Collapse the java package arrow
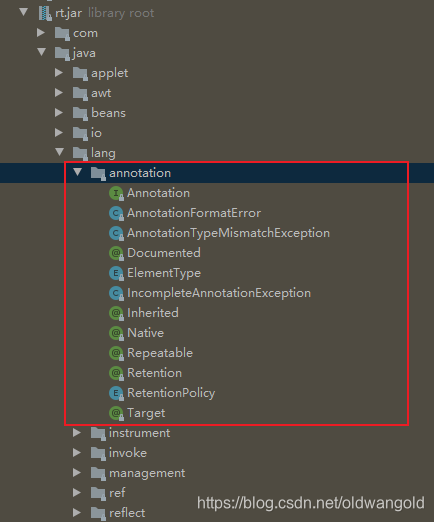The width and height of the screenshot is (434, 522). [42, 52]
